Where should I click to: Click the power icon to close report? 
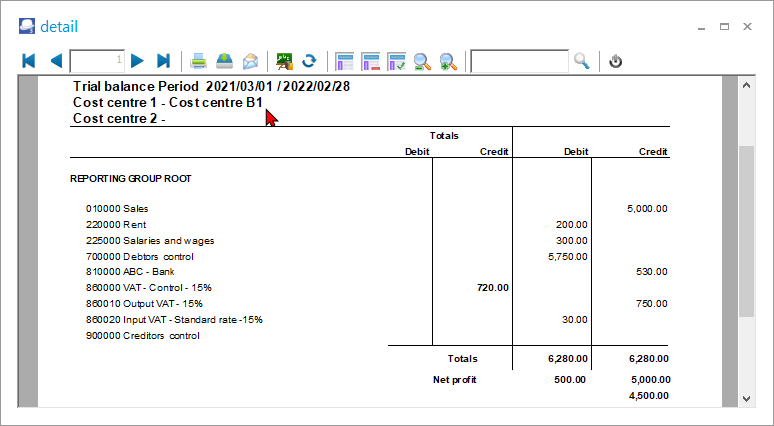tap(616, 61)
